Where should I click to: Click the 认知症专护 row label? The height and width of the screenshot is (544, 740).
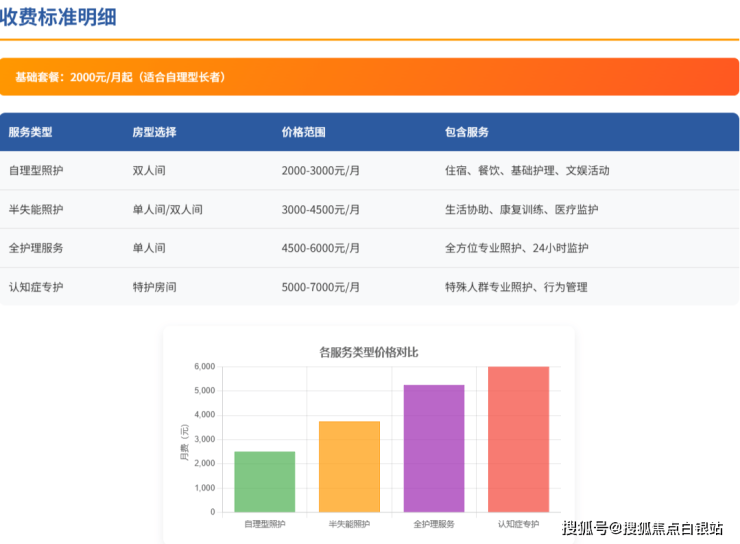click(36, 287)
